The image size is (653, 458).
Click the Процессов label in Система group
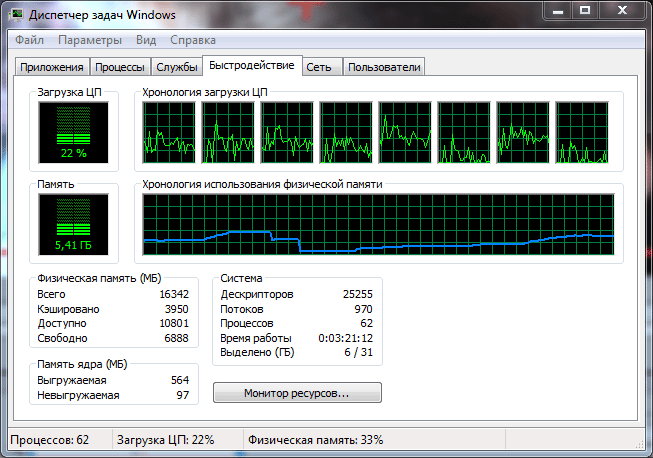point(247,323)
